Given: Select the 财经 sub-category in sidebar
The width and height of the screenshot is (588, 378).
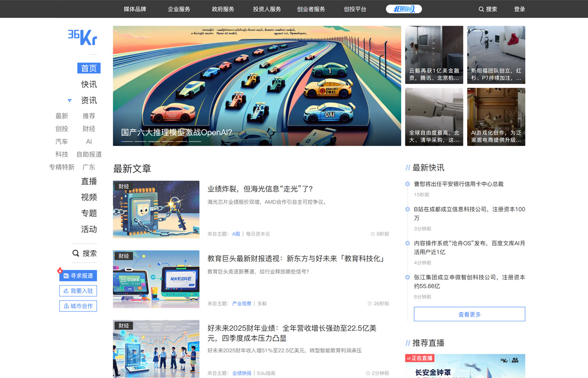Looking at the screenshot, I should pyautogui.click(x=89, y=129).
